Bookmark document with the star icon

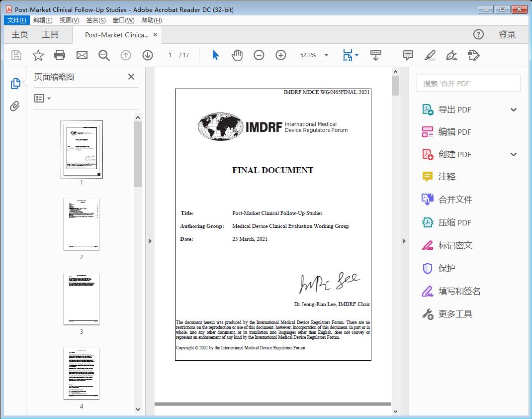click(x=38, y=55)
